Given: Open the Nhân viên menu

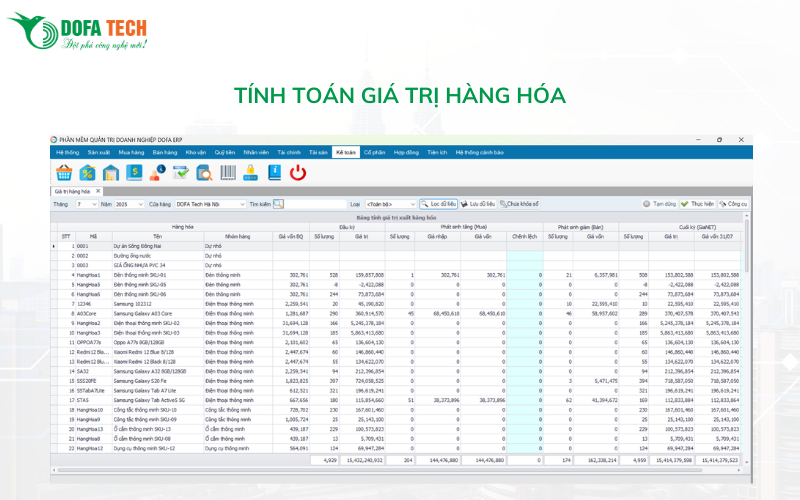Looking at the screenshot, I should click(256, 153).
